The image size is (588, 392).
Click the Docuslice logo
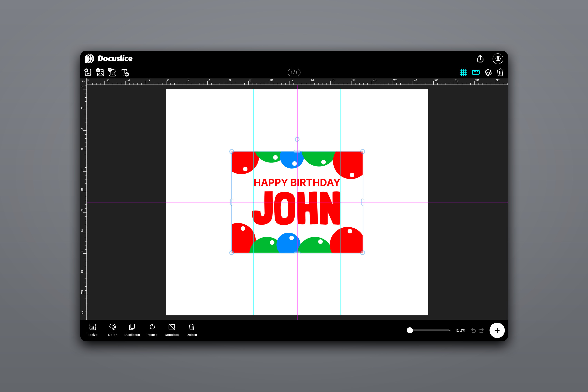coord(109,58)
